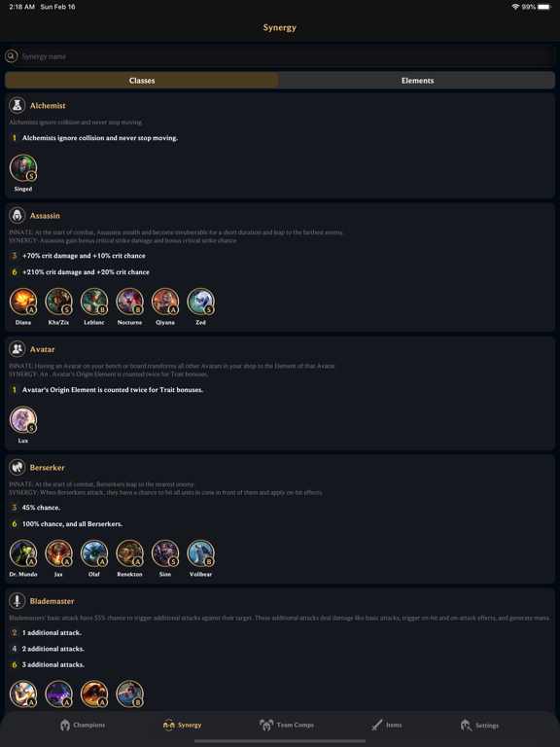Open the Items bottom tab
This screenshot has height=747, width=560.
pyautogui.click(x=386, y=725)
